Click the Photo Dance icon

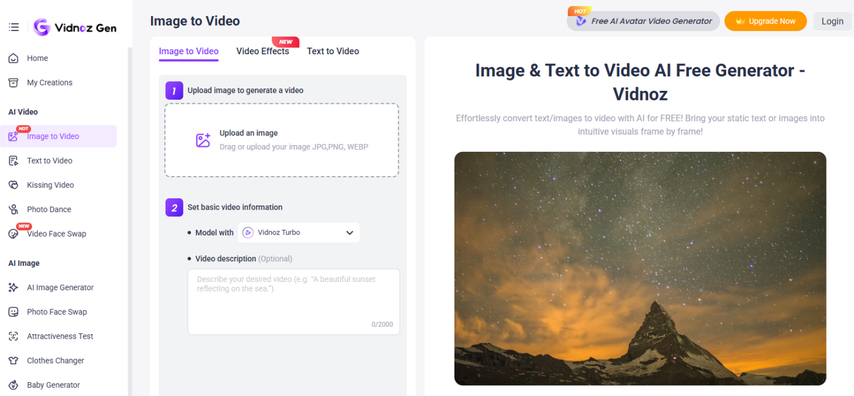click(14, 209)
